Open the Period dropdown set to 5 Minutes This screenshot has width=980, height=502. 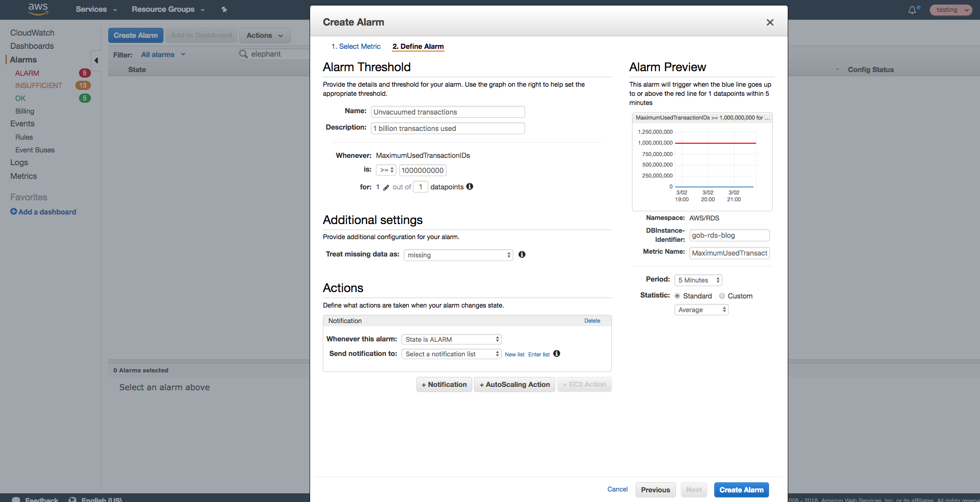[698, 280]
